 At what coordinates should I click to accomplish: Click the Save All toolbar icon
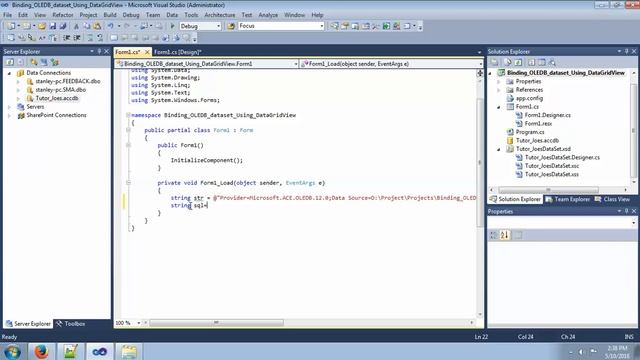(x=63, y=26)
